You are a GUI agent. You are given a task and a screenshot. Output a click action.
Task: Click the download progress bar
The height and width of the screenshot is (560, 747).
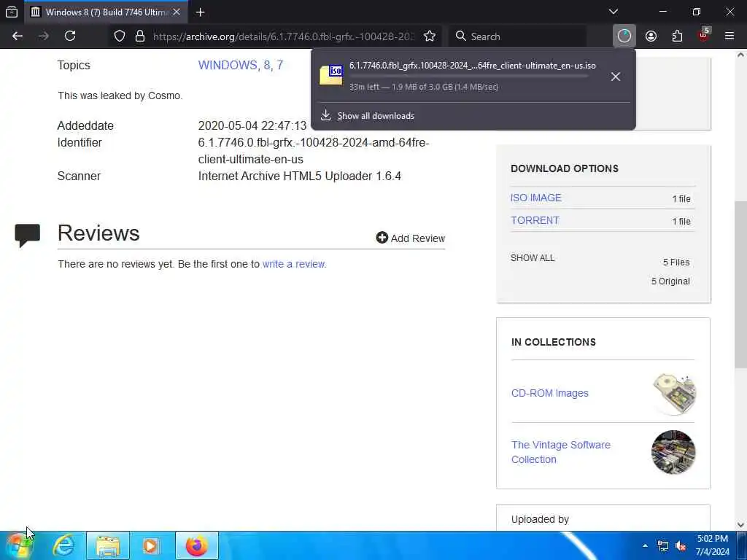click(x=469, y=76)
